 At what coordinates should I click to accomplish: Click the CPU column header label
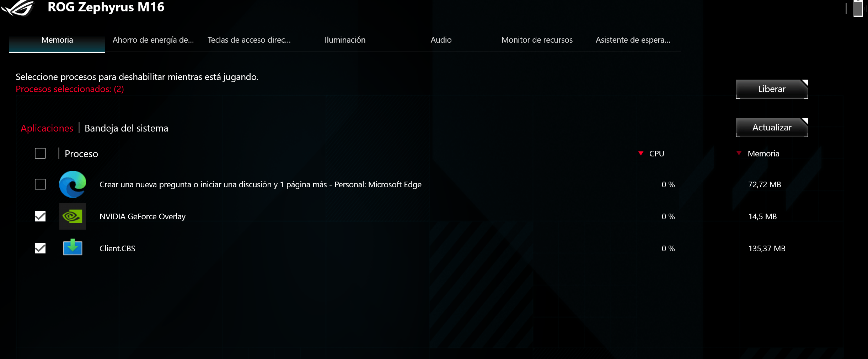657,154
